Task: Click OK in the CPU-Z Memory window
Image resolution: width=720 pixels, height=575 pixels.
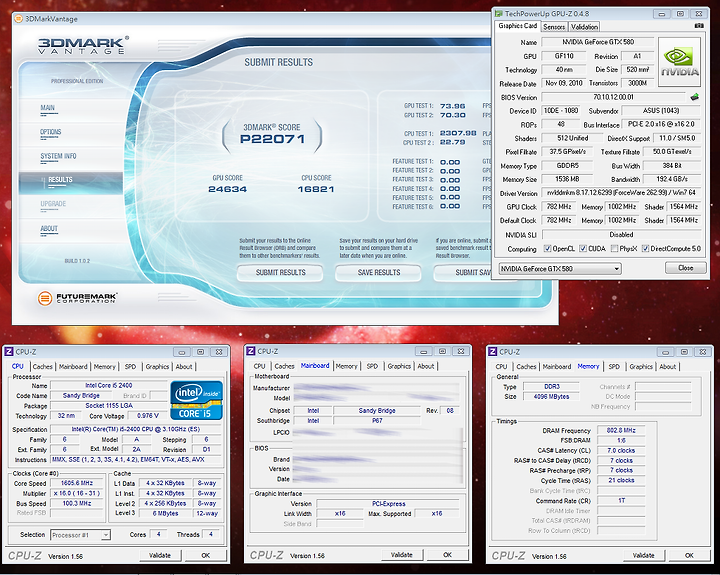Action: 690,555
